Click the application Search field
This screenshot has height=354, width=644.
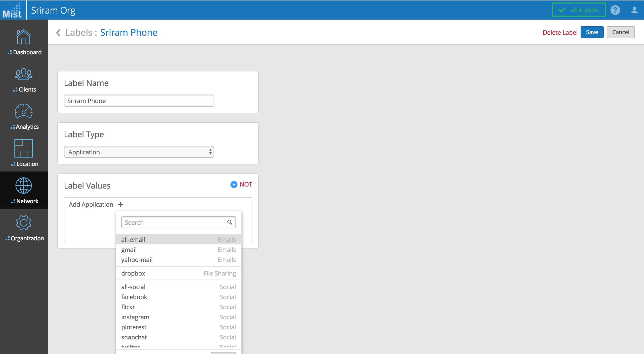point(175,223)
